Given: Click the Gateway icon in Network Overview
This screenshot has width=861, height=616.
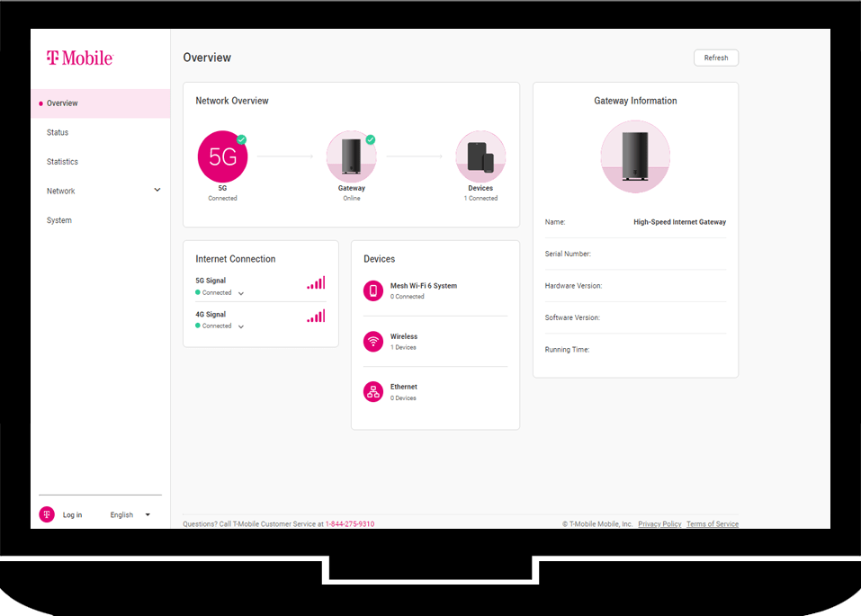Looking at the screenshot, I should coord(351,156).
